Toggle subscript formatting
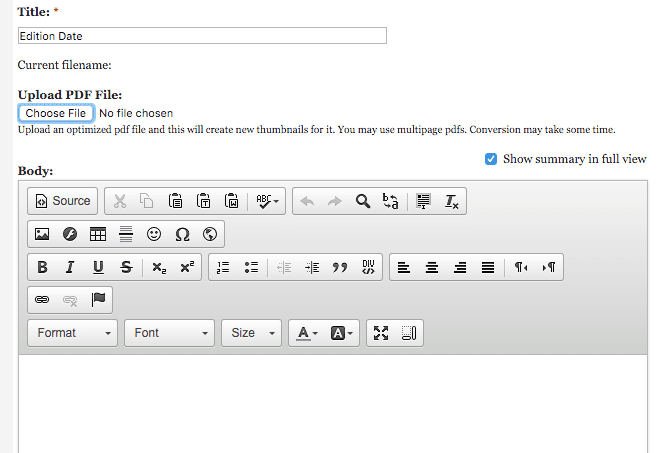The width and height of the screenshot is (668, 453). click(x=159, y=267)
